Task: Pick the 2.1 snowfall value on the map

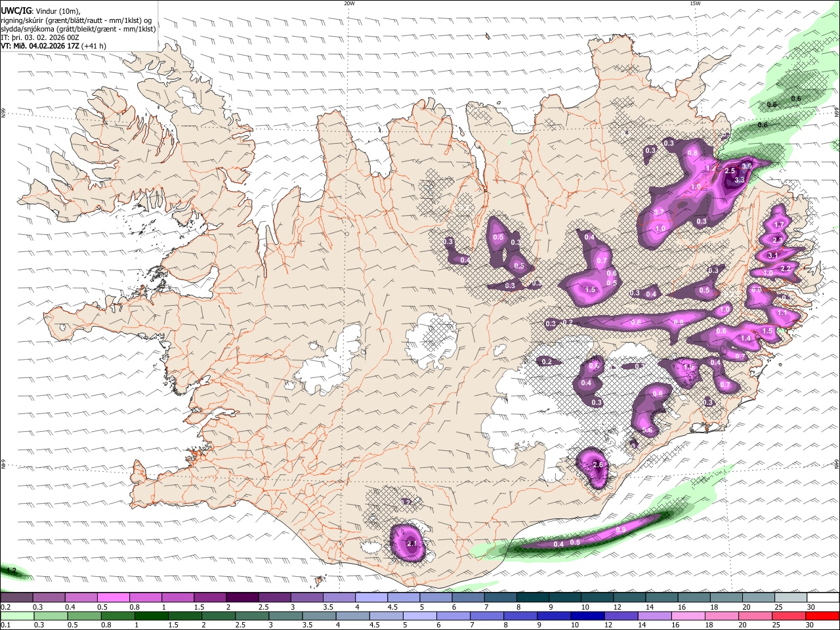Action: click(412, 544)
